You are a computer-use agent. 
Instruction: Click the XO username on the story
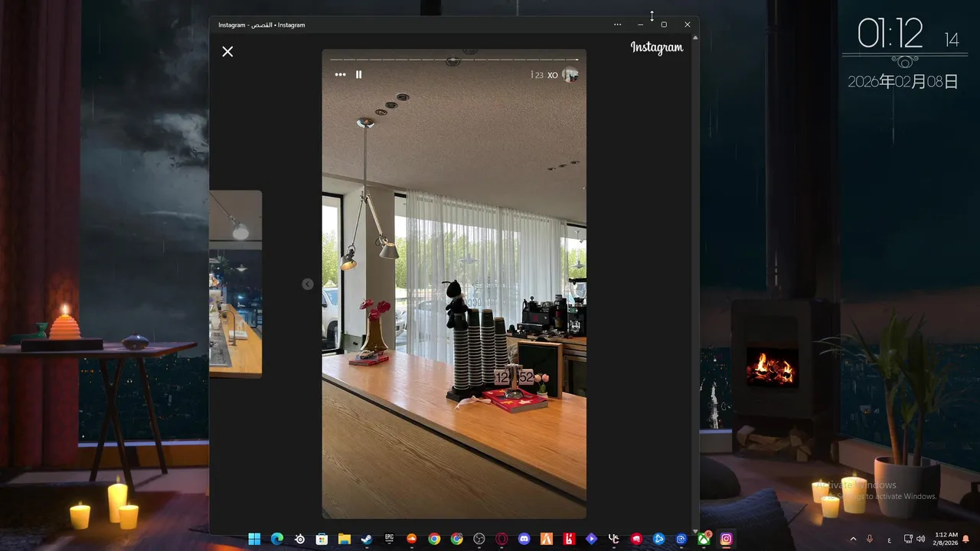pos(553,75)
